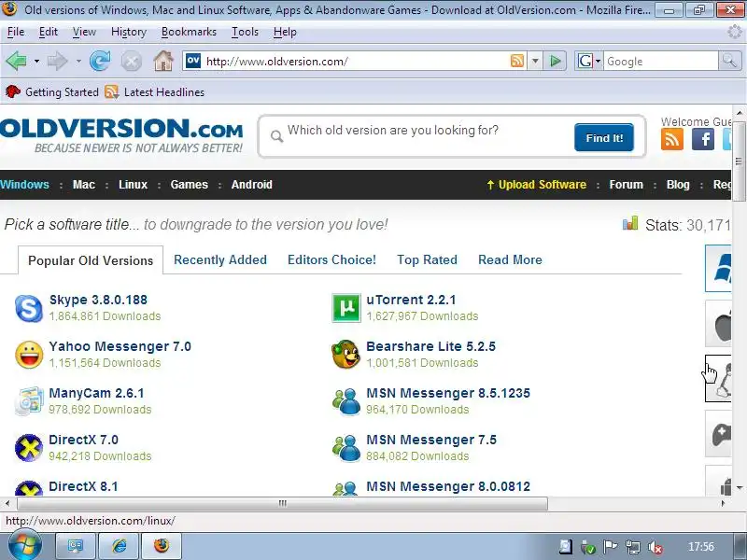The image size is (747, 560).
Task: Switch to the Recently Added tab
Action: click(220, 260)
